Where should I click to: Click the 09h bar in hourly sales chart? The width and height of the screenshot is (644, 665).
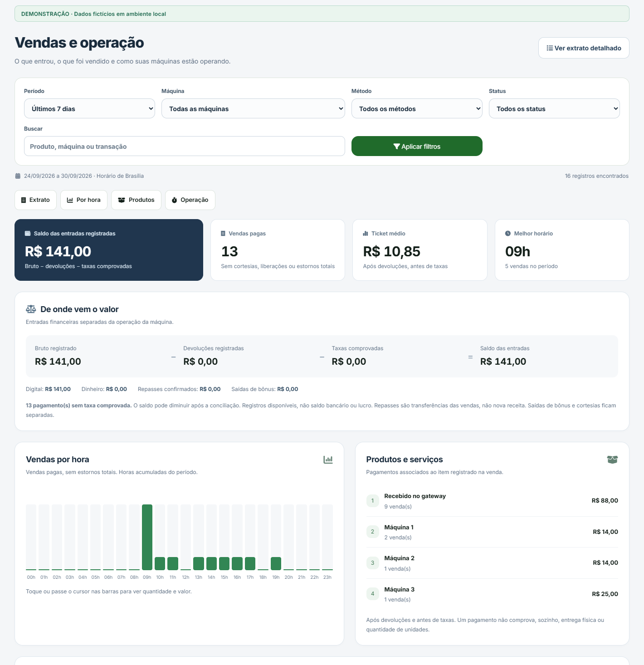[147, 537]
